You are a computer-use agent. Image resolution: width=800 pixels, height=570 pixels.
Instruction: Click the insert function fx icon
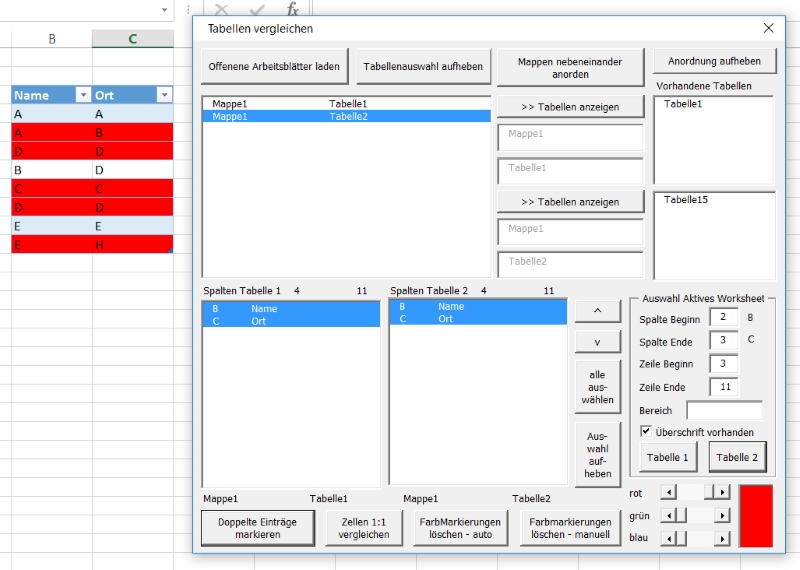pyautogui.click(x=292, y=9)
